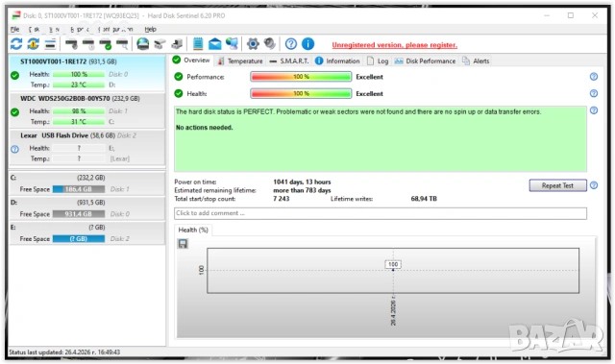This screenshot has width=615, height=364.
Task: Click the globe disk toolbar icon
Action: click(x=143, y=44)
